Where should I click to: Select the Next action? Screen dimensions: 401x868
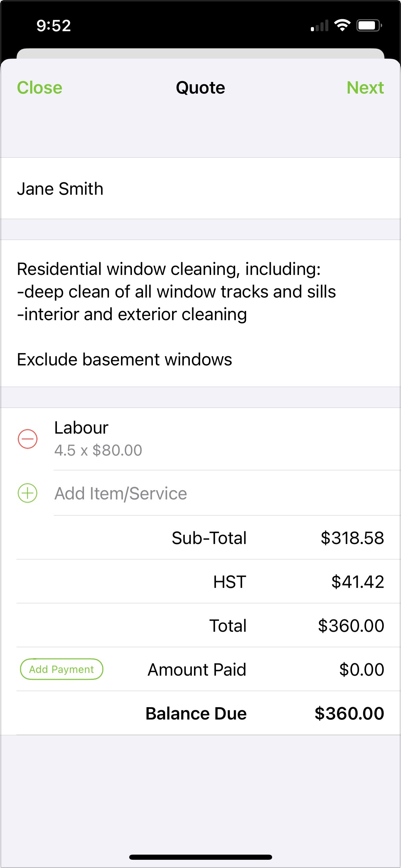click(365, 88)
